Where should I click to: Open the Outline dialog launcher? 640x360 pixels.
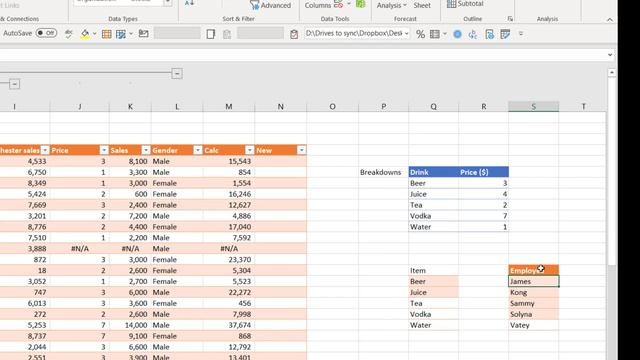pyautogui.click(x=510, y=19)
